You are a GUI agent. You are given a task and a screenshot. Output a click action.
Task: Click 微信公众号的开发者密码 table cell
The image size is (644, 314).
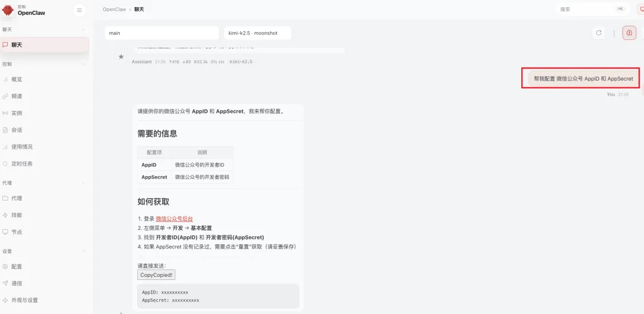click(203, 177)
